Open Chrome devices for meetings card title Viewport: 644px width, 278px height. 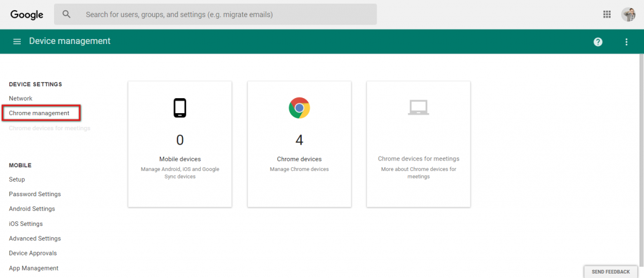(x=418, y=158)
